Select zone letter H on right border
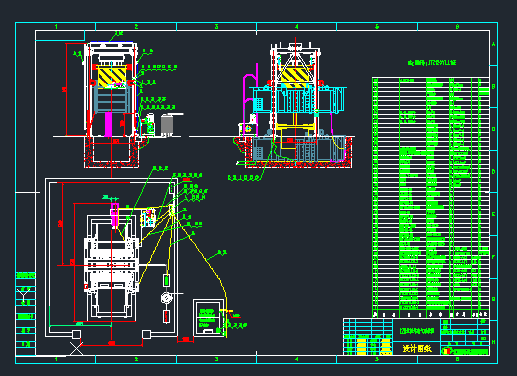This screenshot has height=376, width=517. [x=494, y=342]
